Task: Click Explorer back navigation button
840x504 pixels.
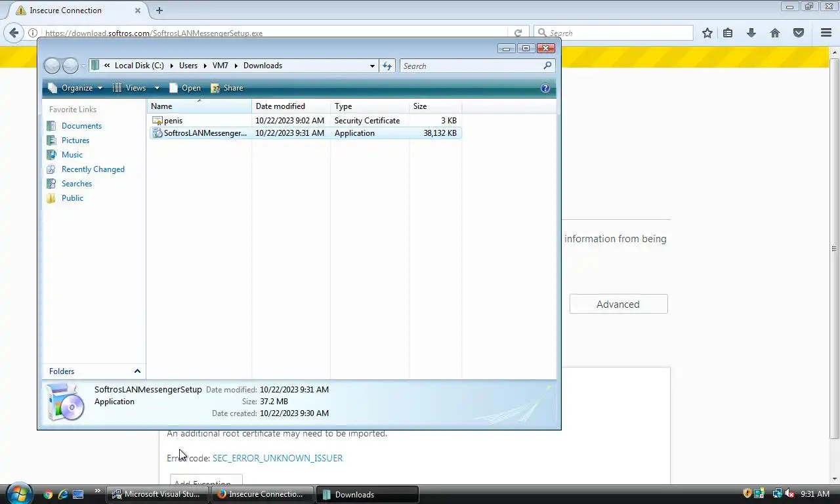Action: (52, 66)
